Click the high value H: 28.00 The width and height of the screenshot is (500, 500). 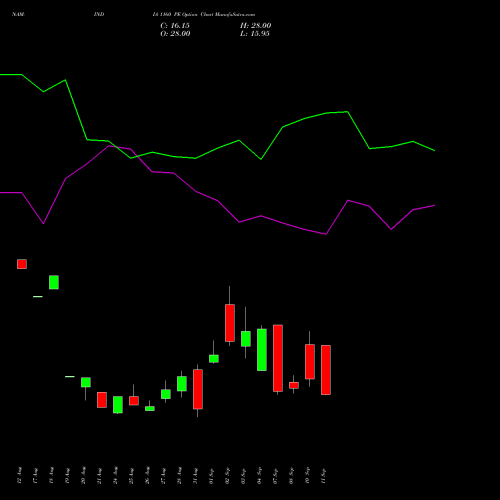pos(255,26)
